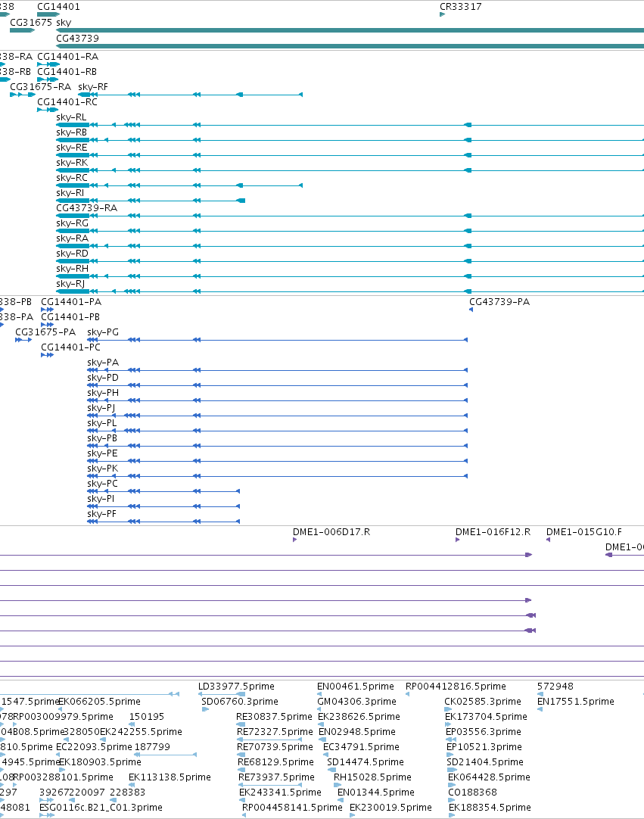Click the sky-PL protein label
The width and height of the screenshot is (644, 819).
[x=102, y=423]
